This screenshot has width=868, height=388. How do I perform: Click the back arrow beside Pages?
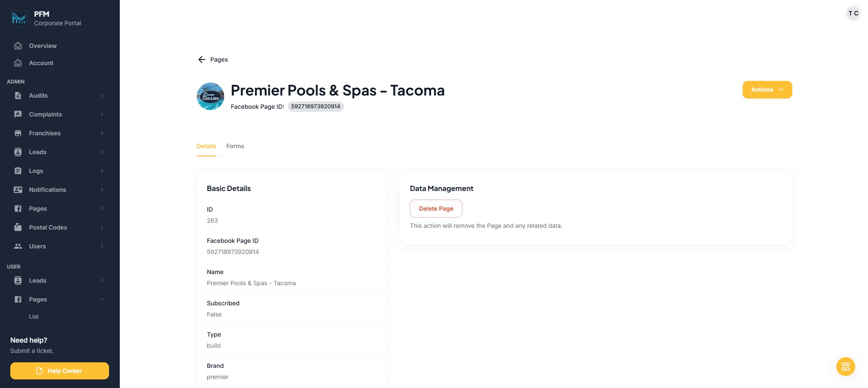pos(201,60)
